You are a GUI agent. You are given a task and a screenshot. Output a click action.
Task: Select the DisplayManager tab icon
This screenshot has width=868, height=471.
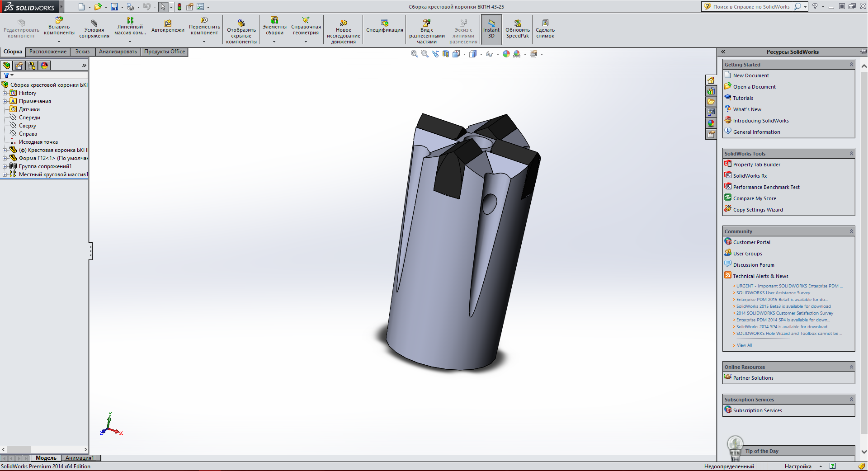tap(44, 66)
